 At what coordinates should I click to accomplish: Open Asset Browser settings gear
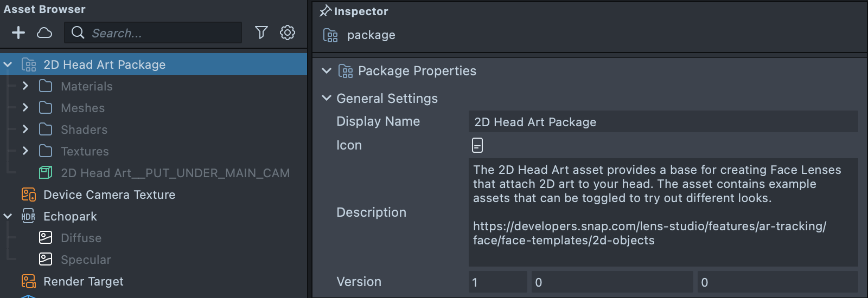coord(287,33)
